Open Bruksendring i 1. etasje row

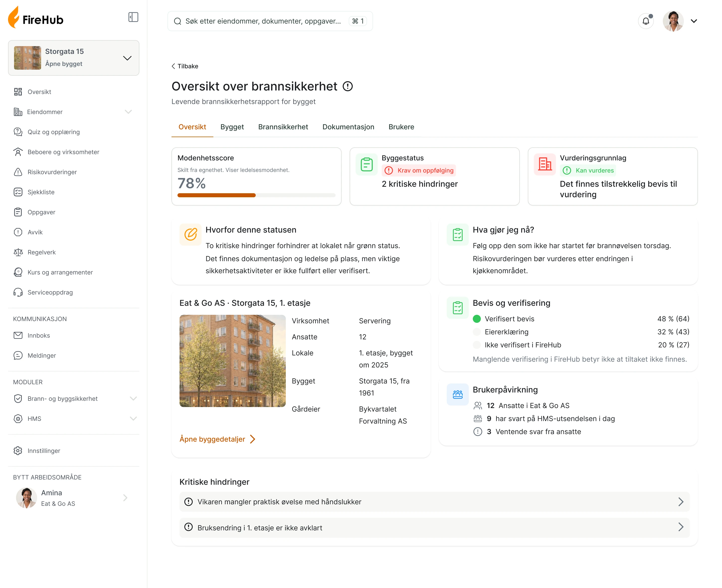pos(434,528)
